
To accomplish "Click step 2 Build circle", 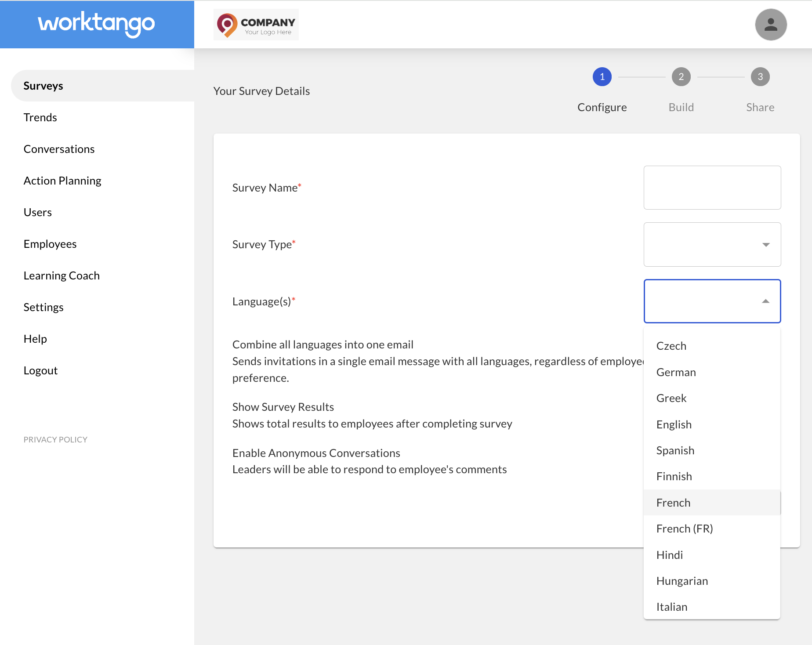I will tap(681, 77).
